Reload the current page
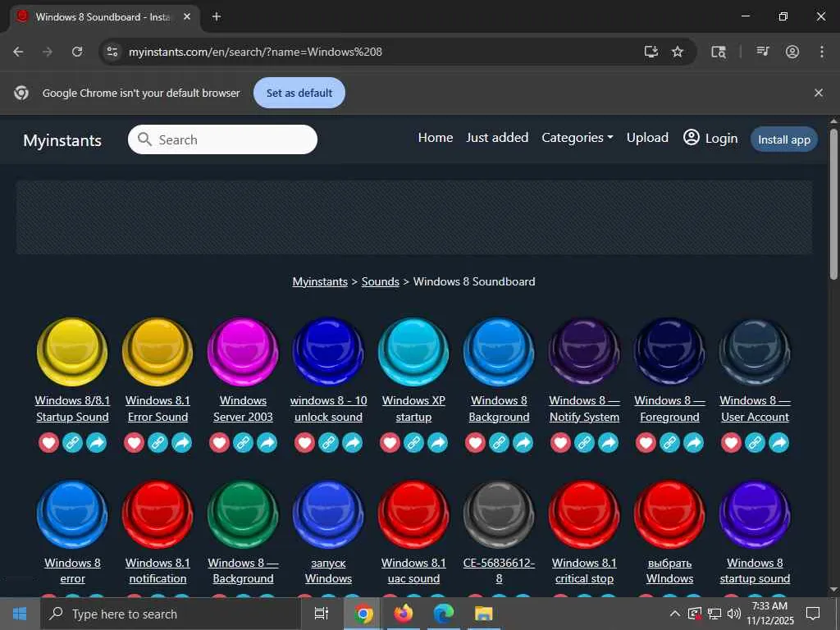 pyautogui.click(x=77, y=52)
